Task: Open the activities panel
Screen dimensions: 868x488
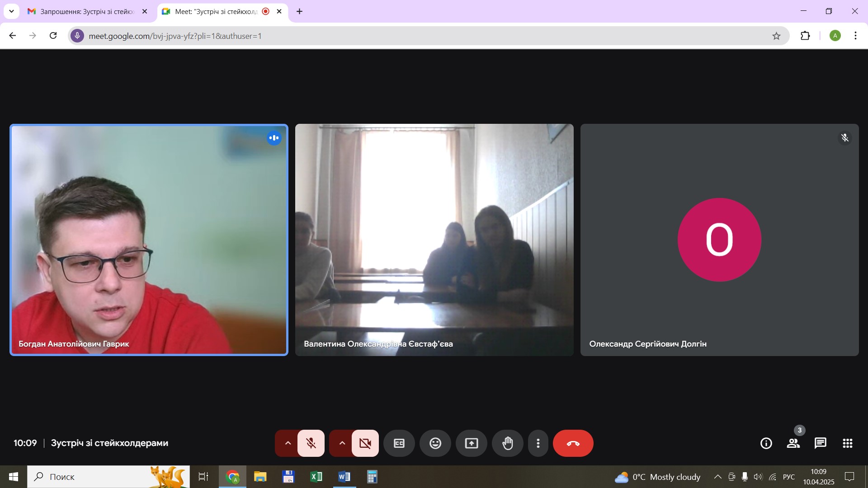Action: [848, 443]
